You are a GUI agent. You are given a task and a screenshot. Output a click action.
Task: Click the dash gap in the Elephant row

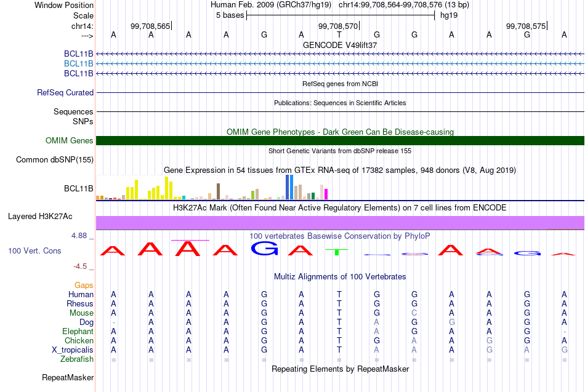(565, 332)
